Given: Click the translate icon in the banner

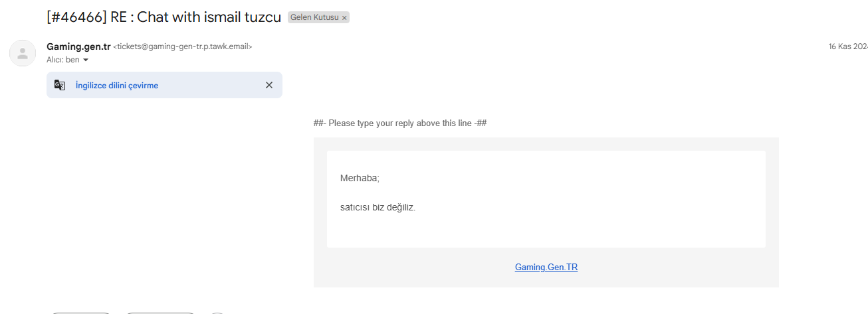Looking at the screenshot, I should pyautogui.click(x=60, y=85).
